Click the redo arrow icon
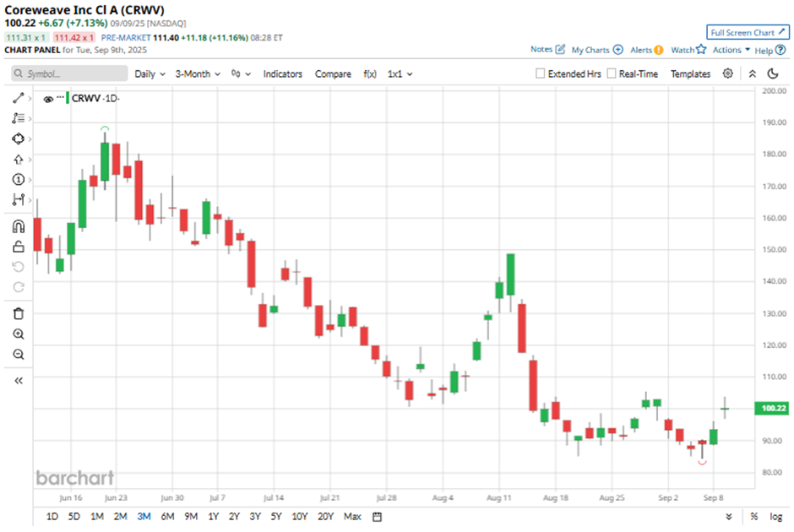This screenshot has width=794, height=532. [x=19, y=287]
